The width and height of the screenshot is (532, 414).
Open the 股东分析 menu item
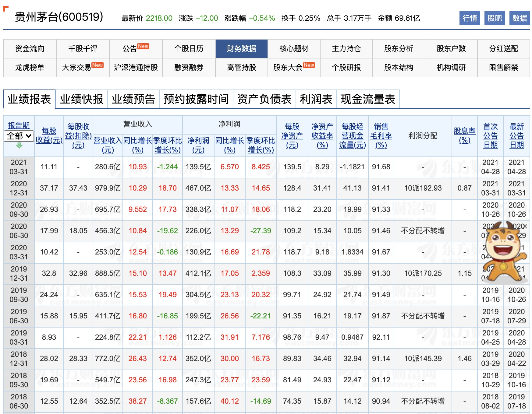tap(399, 49)
